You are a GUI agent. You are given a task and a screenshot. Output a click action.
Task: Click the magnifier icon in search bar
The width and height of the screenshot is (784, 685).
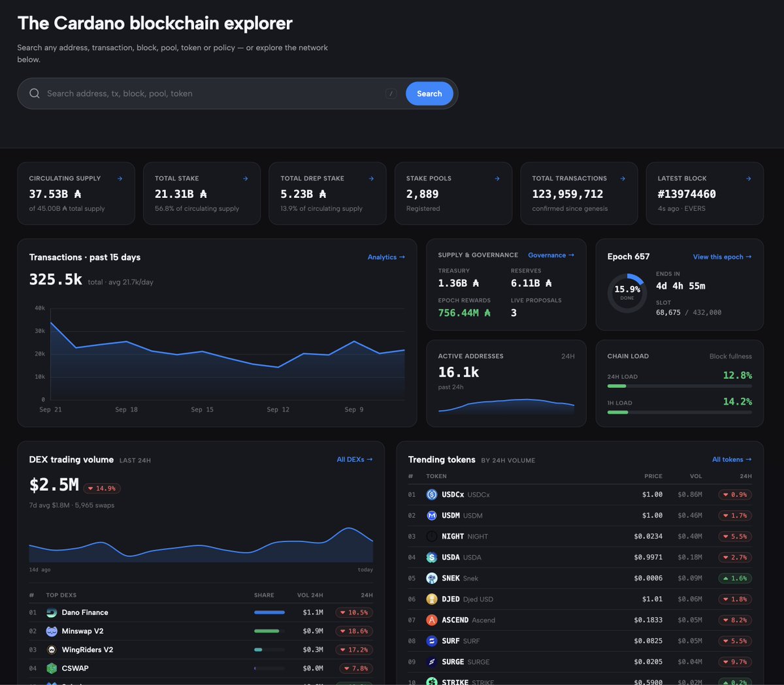[35, 93]
